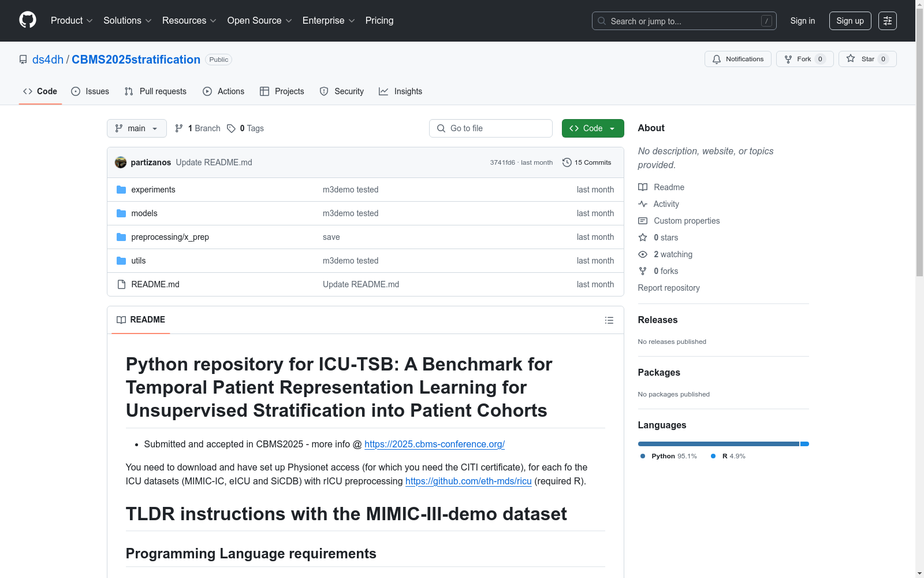The width and height of the screenshot is (924, 578).
Task: Click the tag icon beside 0 Tags
Action: (x=231, y=128)
